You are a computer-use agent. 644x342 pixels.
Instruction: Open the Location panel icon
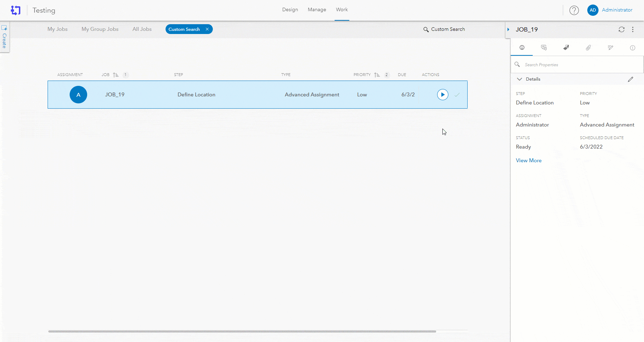pos(566,48)
